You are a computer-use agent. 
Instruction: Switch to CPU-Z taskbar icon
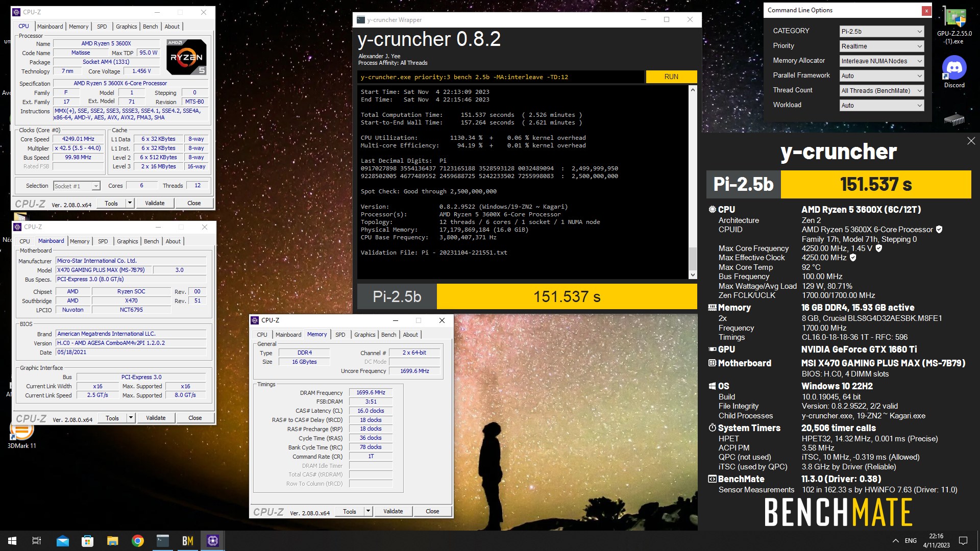[213, 541]
